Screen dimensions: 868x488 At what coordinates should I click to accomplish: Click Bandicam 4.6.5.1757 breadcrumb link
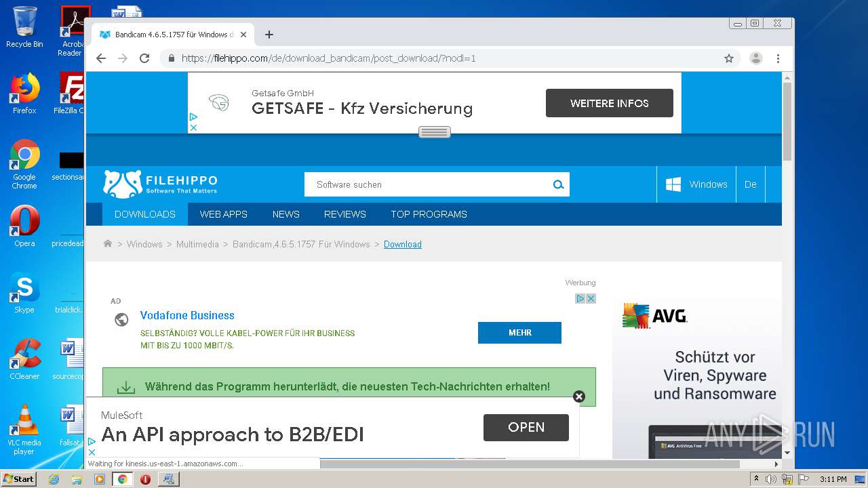click(301, 244)
